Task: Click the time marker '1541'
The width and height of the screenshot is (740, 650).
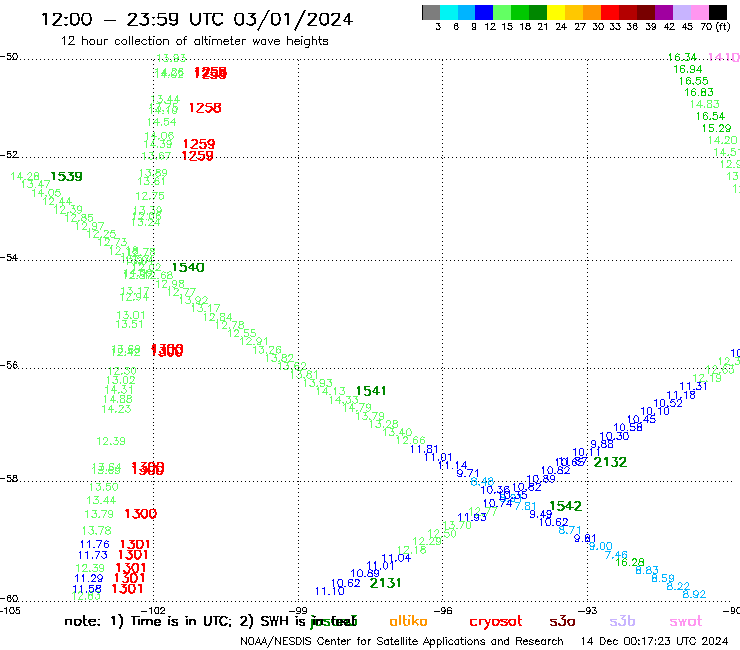Action: point(370,391)
